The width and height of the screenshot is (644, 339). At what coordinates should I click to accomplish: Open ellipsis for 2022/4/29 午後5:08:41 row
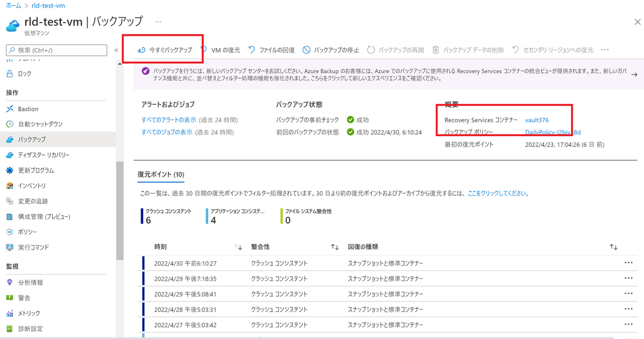[x=629, y=294]
